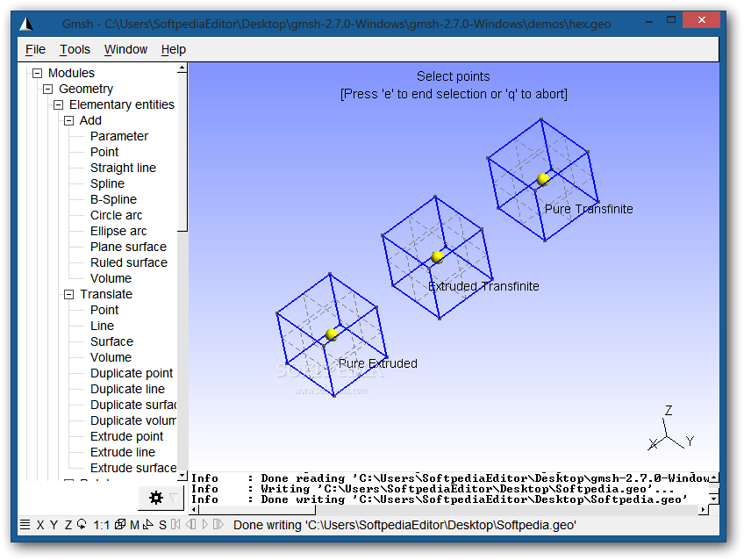Set X-axis view from status bar
Viewport: 744px width, 560px height.
(40, 525)
